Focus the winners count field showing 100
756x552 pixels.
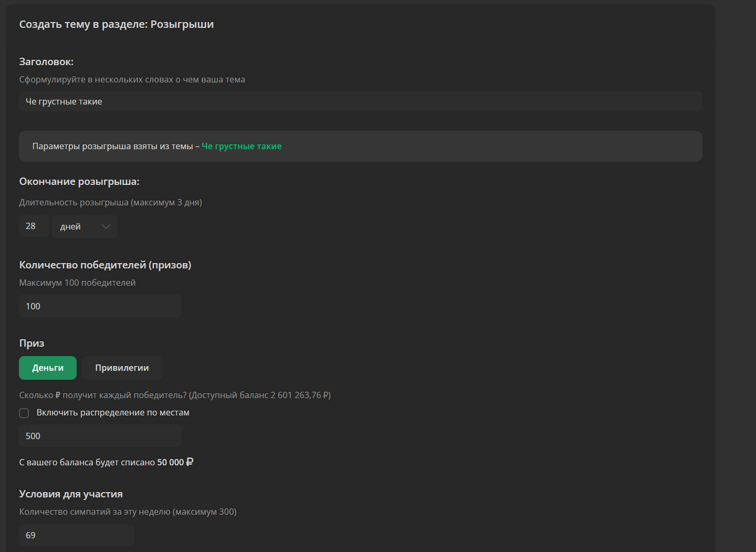[x=100, y=306]
